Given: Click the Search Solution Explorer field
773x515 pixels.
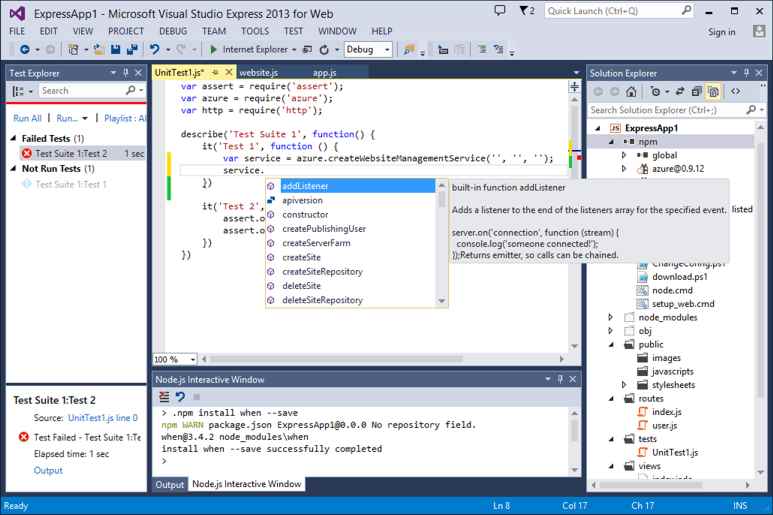Looking at the screenshot, I should coord(675,110).
